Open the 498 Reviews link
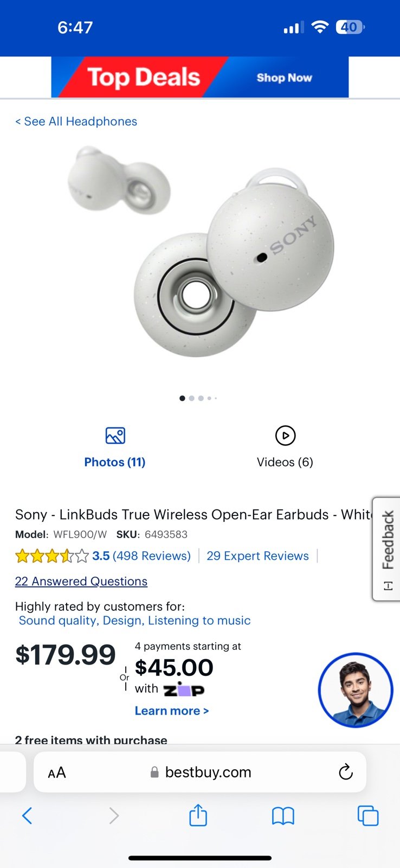Image resolution: width=400 pixels, height=868 pixels. 152,556
